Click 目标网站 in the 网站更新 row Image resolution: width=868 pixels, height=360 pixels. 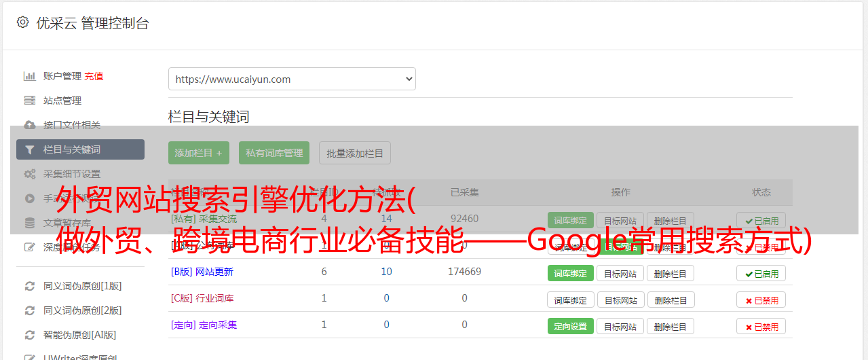[x=620, y=273]
